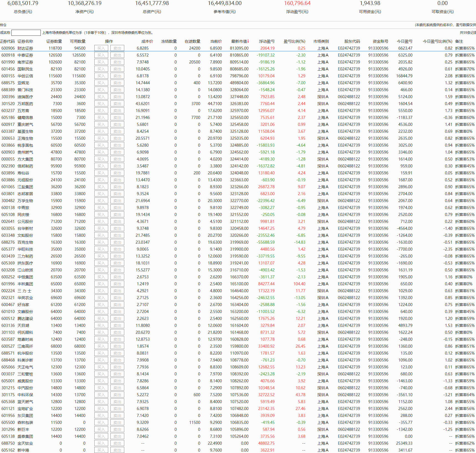Select stock code 605377 in the list
476x453 pixels.
[x=8, y=249]
